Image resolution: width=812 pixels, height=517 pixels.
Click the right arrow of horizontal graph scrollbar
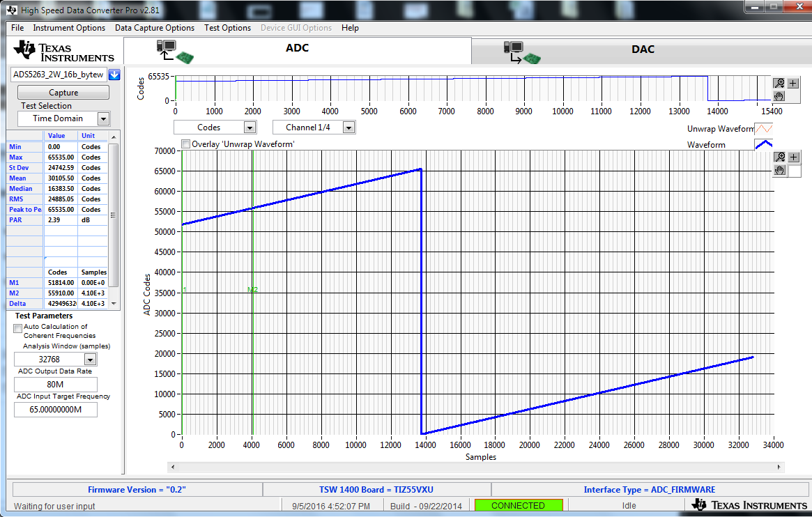coord(779,467)
